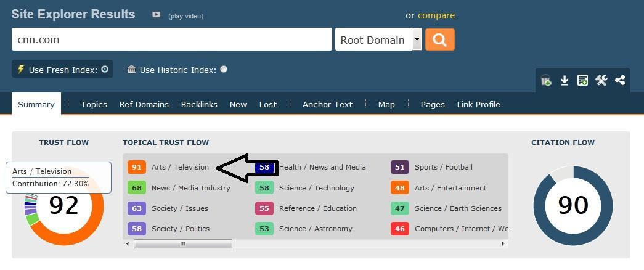Click the TOPICAL TRUST FLOW heading link
This screenshot has width=644, height=270.
tap(166, 142)
